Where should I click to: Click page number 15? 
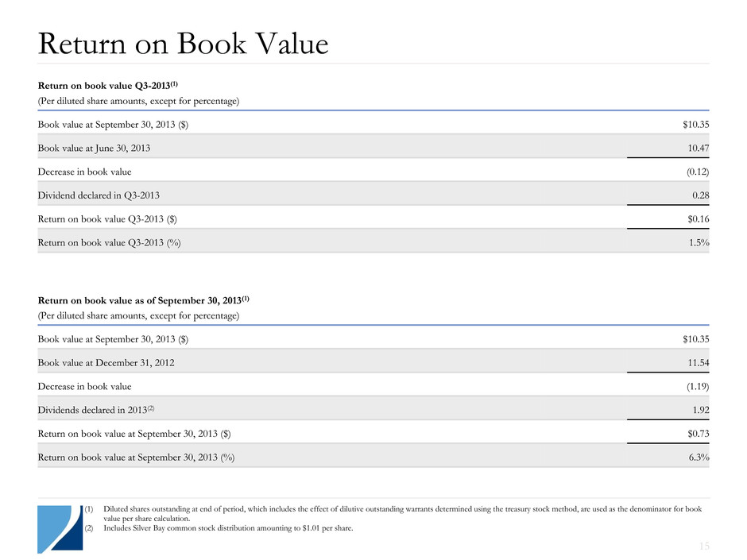pyautogui.click(x=701, y=544)
